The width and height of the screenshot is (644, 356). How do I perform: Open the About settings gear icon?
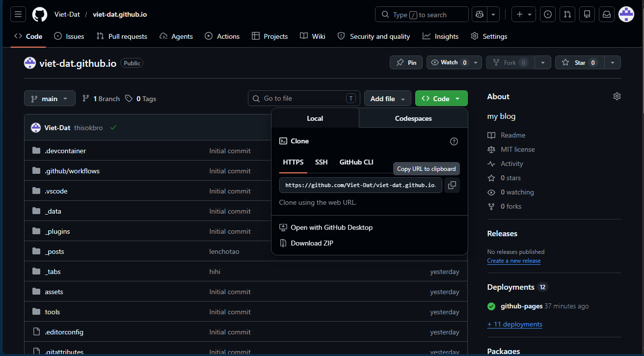[617, 96]
